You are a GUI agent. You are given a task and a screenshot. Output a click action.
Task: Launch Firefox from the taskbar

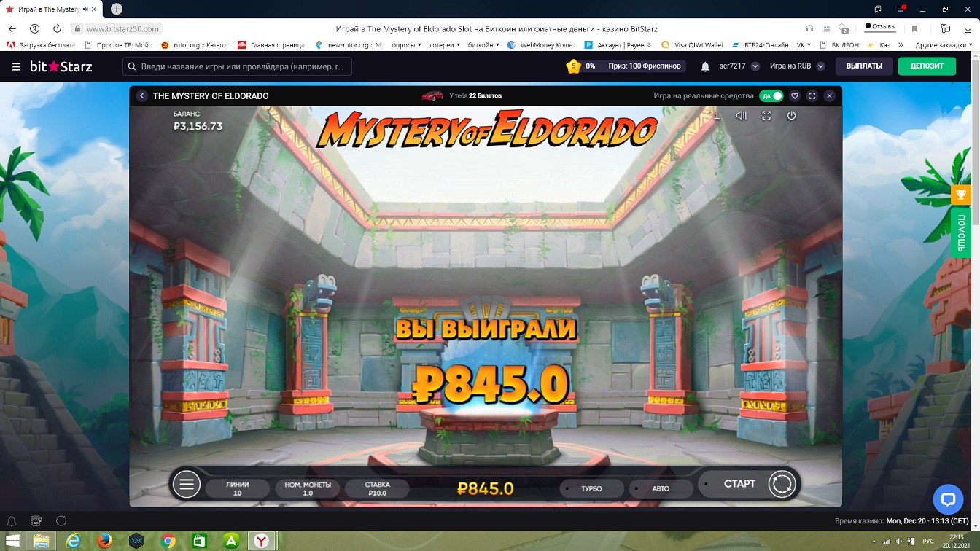(104, 541)
